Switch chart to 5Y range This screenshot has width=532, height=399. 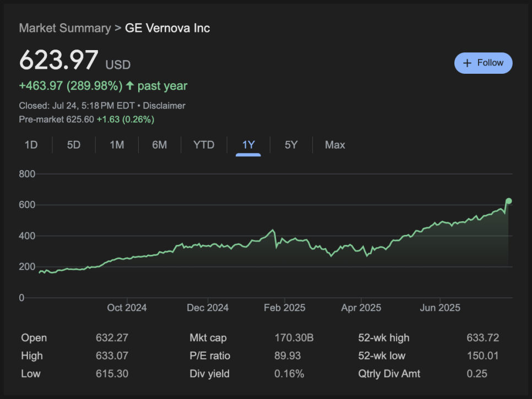[291, 145]
